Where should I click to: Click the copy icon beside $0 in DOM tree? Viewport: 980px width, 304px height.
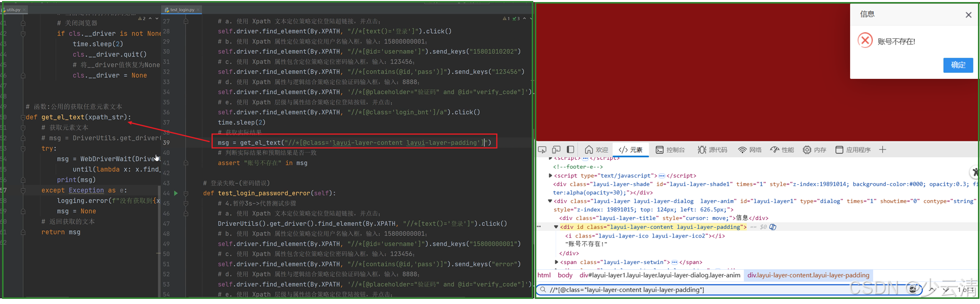pos(773,227)
